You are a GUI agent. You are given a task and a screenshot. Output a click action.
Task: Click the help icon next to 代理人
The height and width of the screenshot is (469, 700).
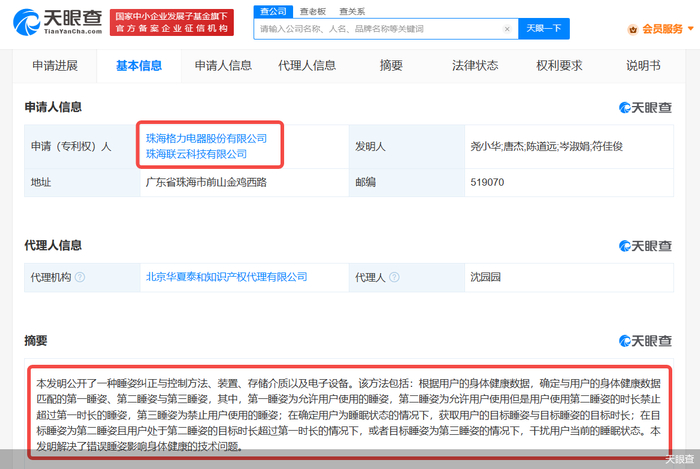coord(394,277)
